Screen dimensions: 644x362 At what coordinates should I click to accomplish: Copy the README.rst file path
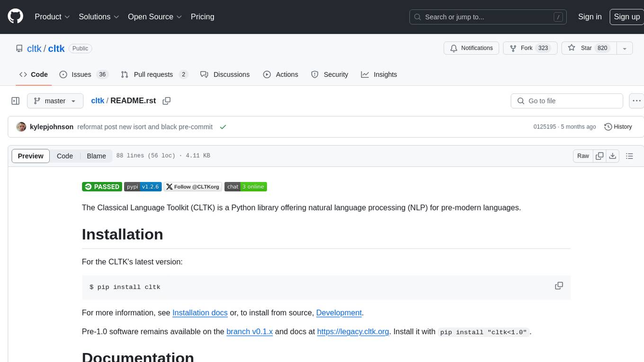pyautogui.click(x=166, y=101)
